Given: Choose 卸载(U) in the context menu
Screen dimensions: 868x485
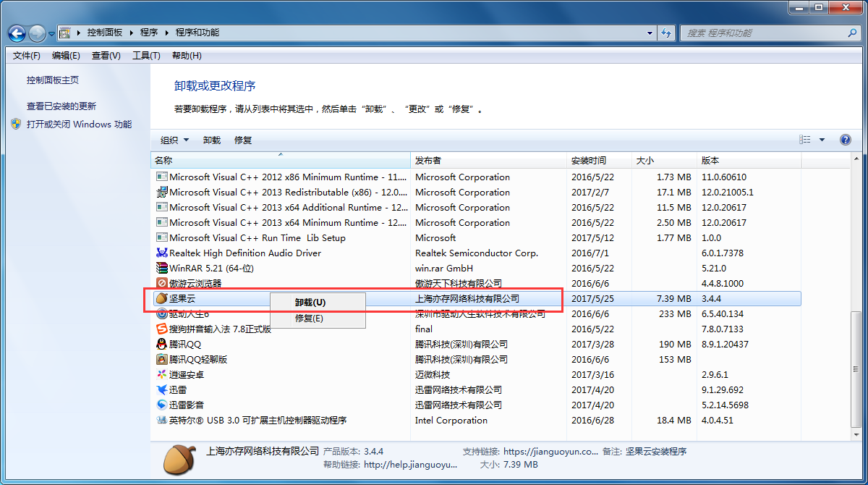Looking at the screenshot, I should tap(318, 303).
